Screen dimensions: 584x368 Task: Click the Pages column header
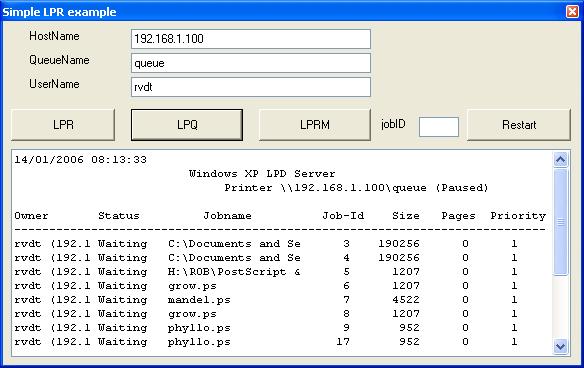(x=458, y=216)
